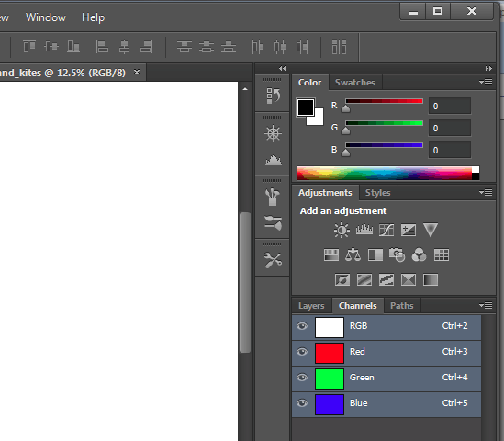Toggle visibility of the Green channel

coord(302,378)
